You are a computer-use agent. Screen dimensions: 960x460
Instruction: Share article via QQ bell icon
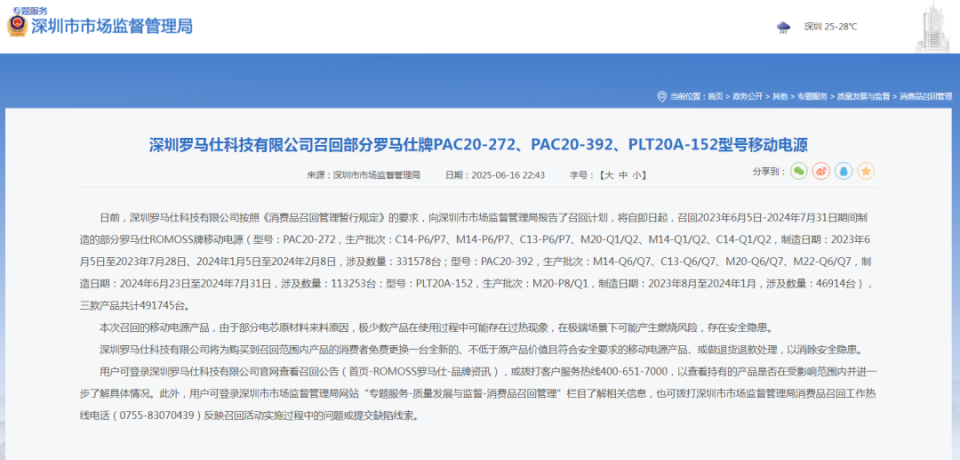[843, 172]
